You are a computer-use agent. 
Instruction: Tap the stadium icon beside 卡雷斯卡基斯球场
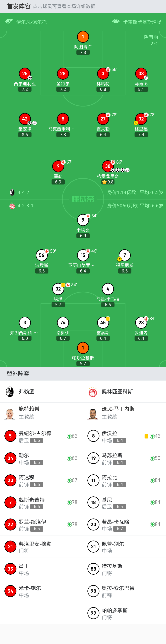[116, 21]
